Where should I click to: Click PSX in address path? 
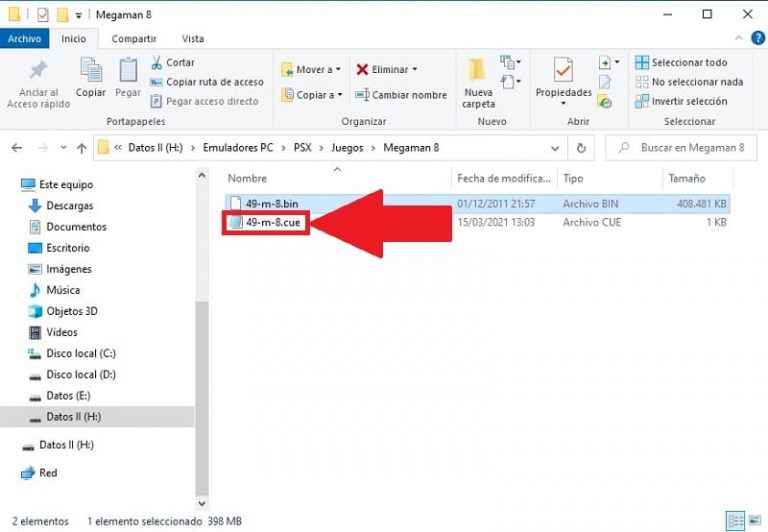coord(303,147)
